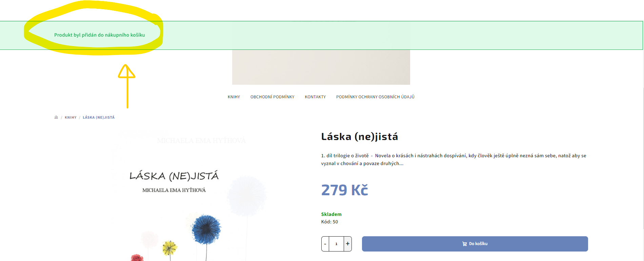Open the KNIHY breadcrumb link
Screen dimensions: 644x261
pyautogui.click(x=71, y=117)
